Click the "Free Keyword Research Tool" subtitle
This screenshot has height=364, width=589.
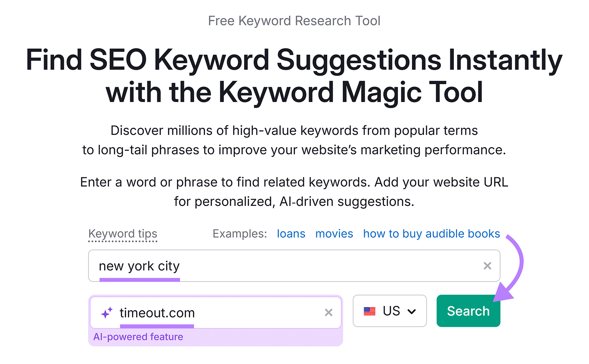coord(294,21)
